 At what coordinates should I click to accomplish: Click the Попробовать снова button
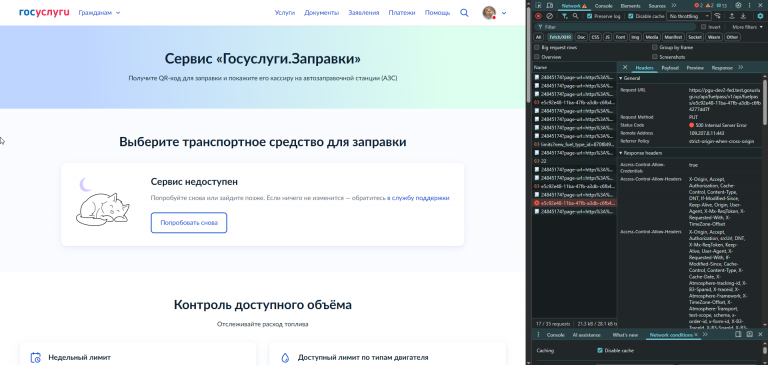(189, 223)
